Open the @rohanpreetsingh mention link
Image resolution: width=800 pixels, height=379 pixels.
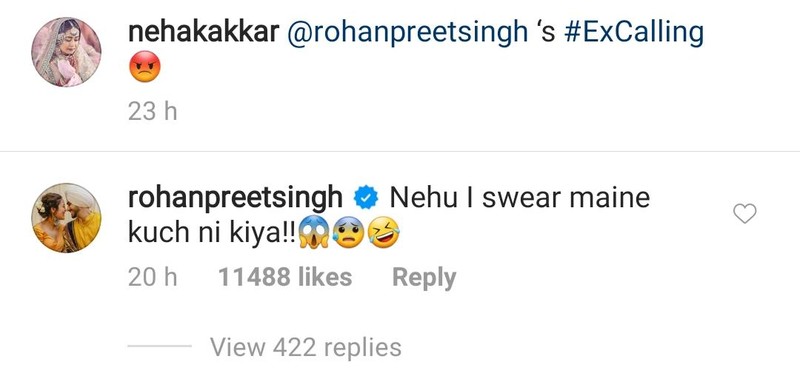(408, 34)
